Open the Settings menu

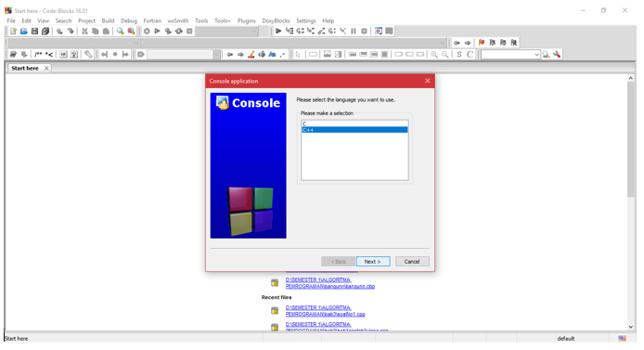(x=306, y=20)
